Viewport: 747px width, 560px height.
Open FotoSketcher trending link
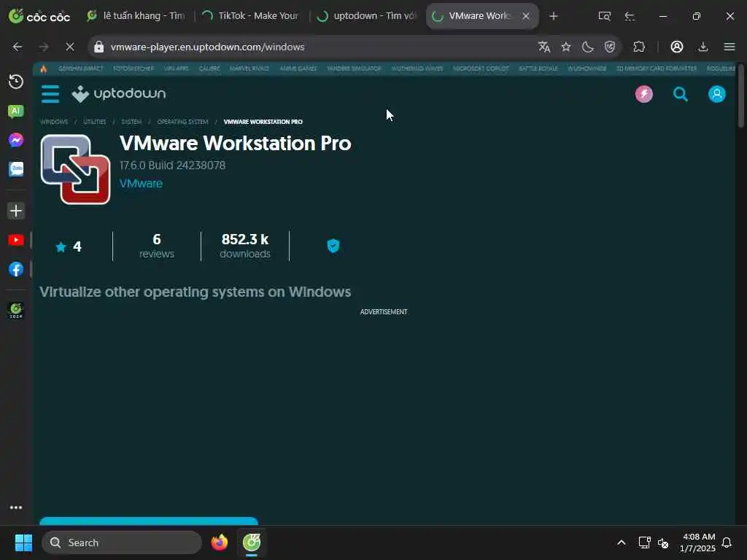(x=133, y=69)
